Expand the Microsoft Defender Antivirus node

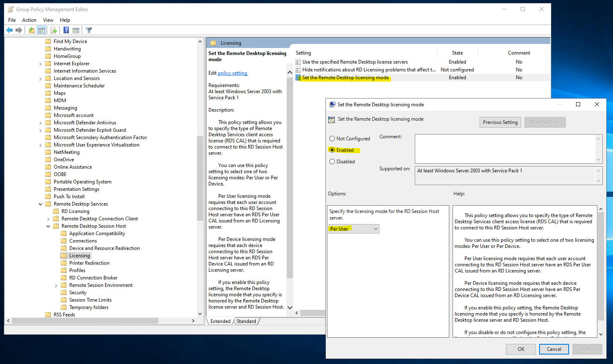click(40, 123)
